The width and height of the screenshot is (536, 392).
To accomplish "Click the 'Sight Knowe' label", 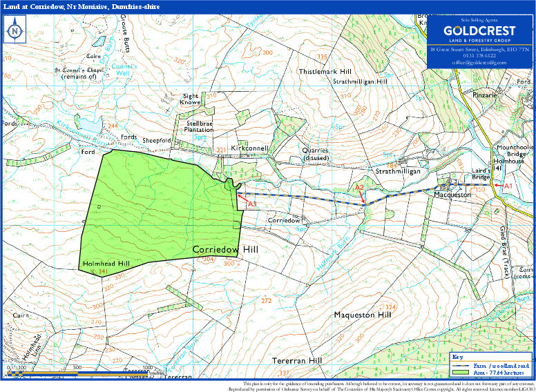I will click(x=191, y=99).
